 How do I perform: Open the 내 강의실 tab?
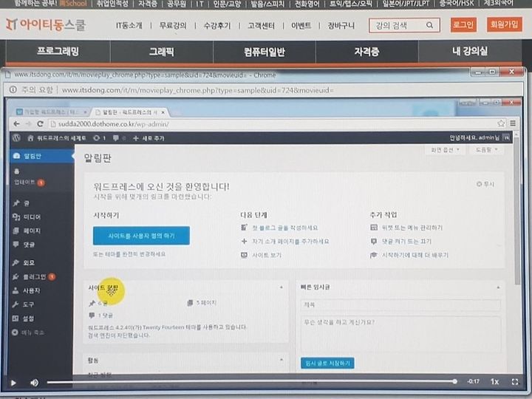(x=470, y=51)
